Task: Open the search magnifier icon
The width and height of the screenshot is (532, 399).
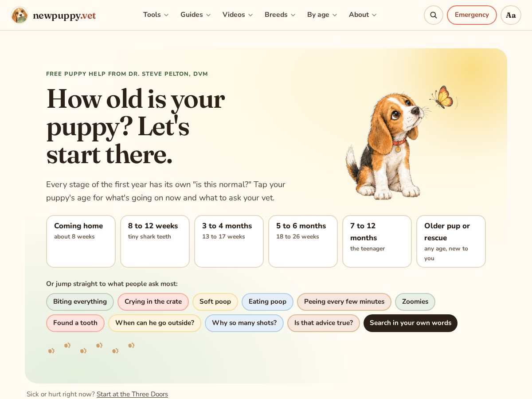Action: [x=434, y=15]
